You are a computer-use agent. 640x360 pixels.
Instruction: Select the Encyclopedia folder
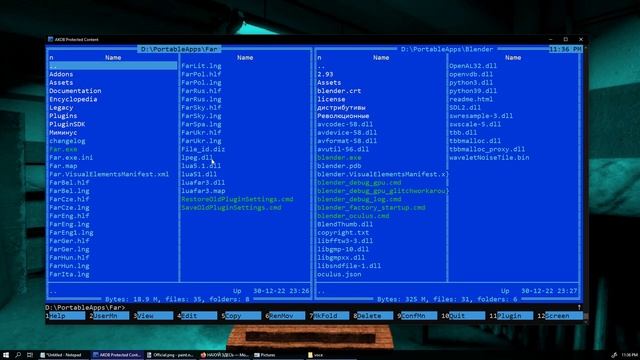pyautogui.click(x=73, y=99)
